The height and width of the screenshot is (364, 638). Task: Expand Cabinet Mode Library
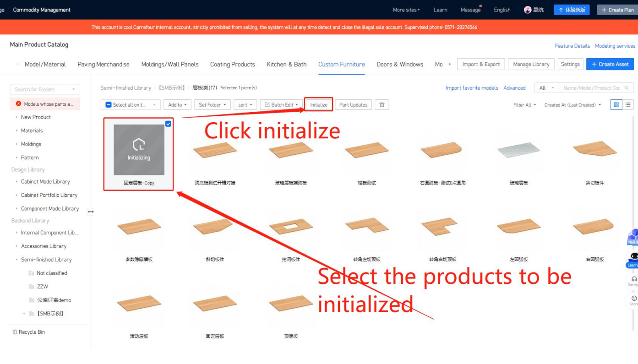point(17,182)
